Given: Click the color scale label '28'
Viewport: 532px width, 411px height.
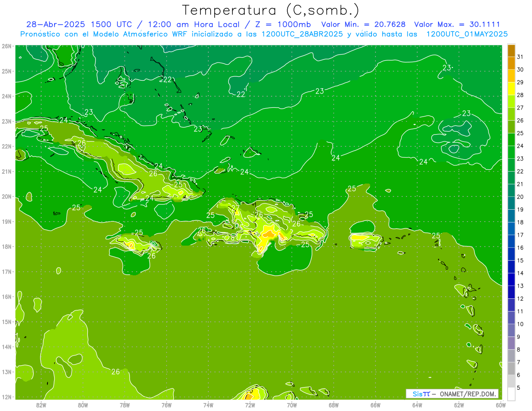Looking at the screenshot, I should [520, 95].
